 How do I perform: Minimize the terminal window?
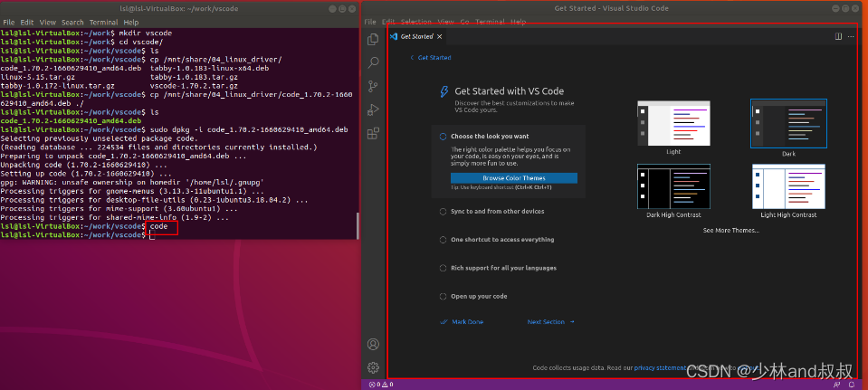tap(332, 9)
